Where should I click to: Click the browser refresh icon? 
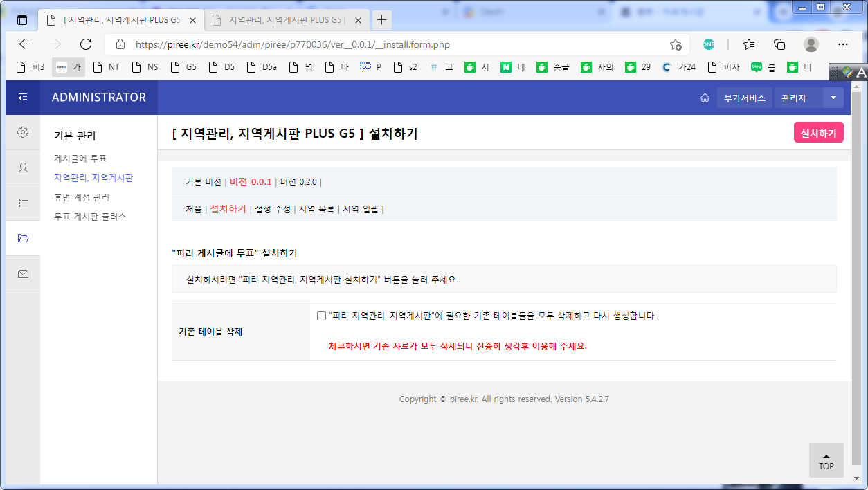(86, 44)
